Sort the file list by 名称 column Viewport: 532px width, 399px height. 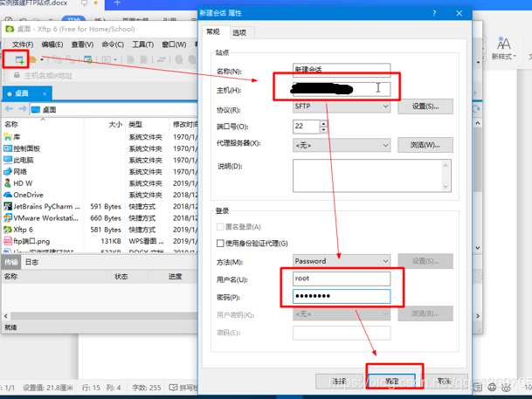pyautogui.click(x=43, y=124)
